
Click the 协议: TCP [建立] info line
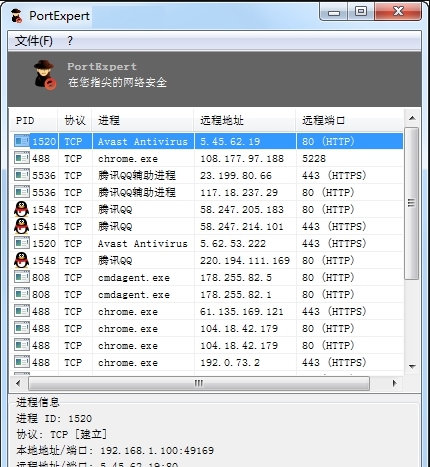[62, 434]
